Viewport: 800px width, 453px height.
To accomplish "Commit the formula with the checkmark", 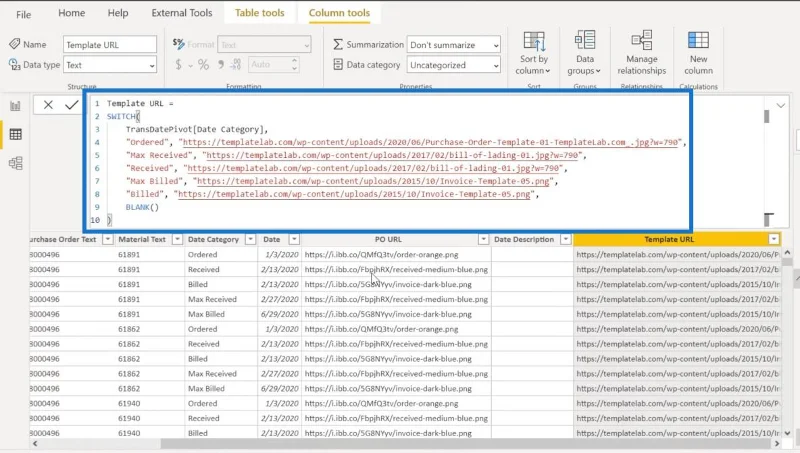I will point(71,105).
